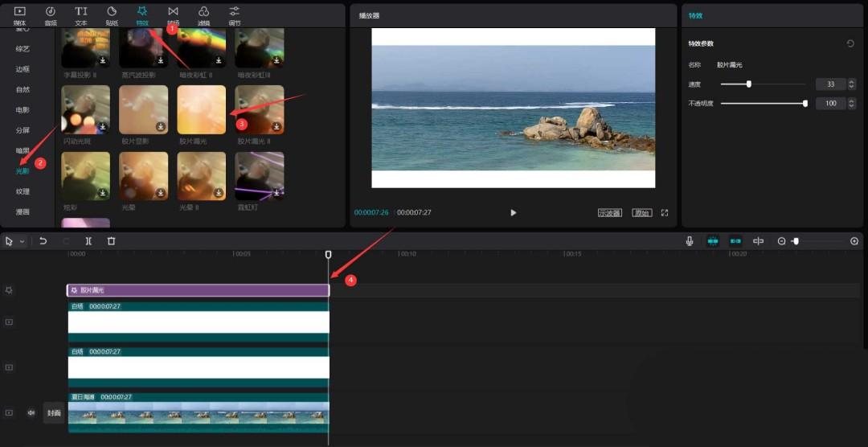868x447 pixels.
Task: Delete selected clip with trash icon
Action: pyautogui.click(x=111, y=241)
